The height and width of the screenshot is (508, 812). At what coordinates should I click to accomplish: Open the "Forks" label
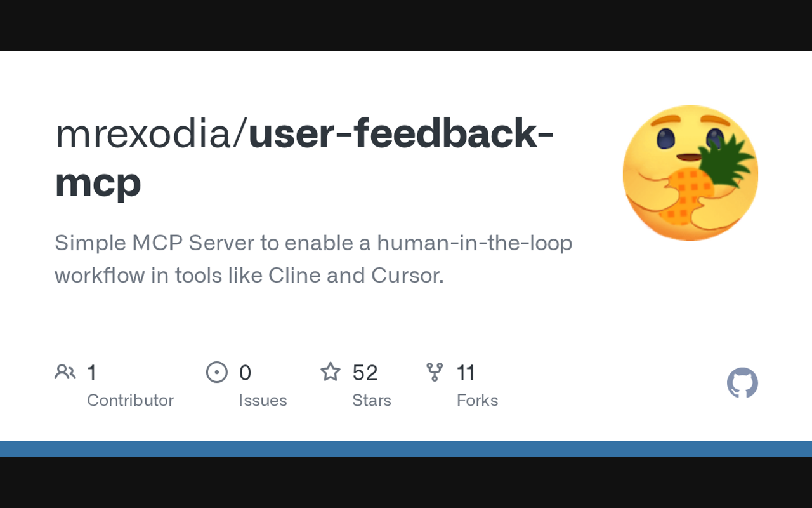[477, 400]
